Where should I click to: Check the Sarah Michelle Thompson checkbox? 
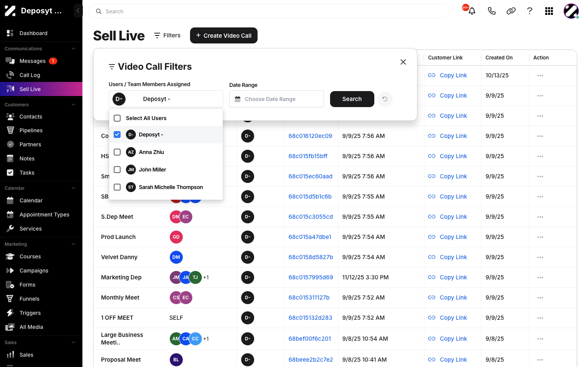tap(117, 187)
